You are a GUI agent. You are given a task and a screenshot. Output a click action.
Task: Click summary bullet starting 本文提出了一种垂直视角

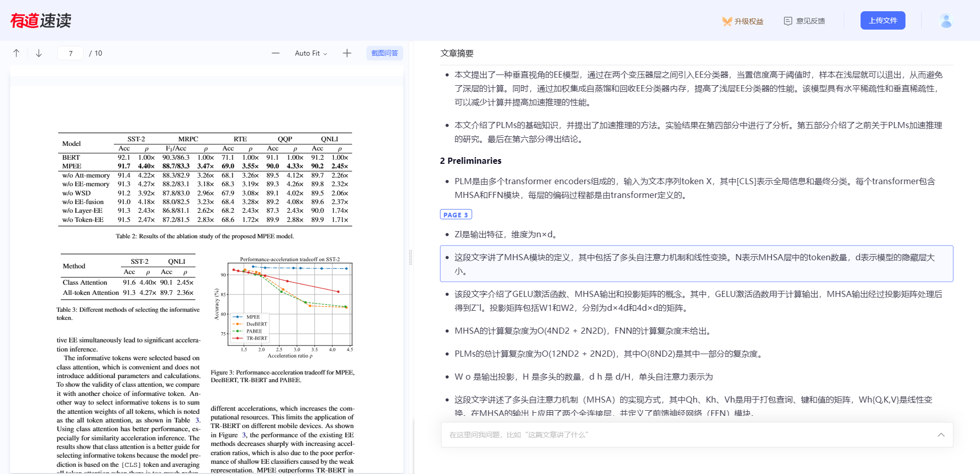tap(698, 89)
